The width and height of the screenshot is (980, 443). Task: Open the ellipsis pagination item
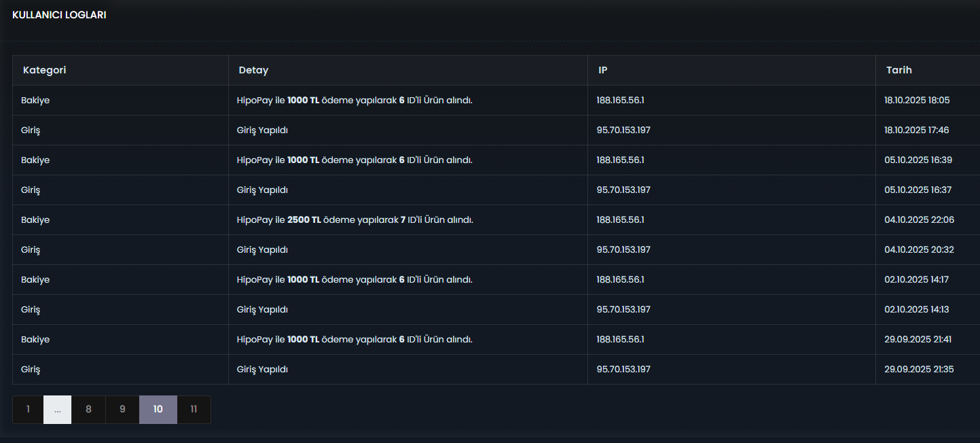pos(58,410)
